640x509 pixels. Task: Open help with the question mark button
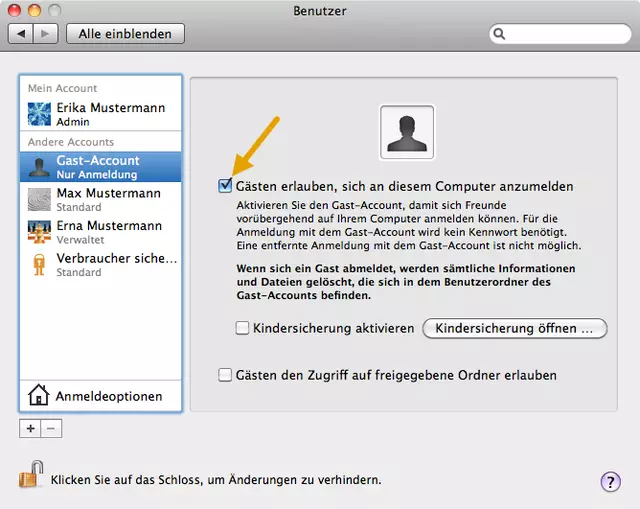pos(610,482)
